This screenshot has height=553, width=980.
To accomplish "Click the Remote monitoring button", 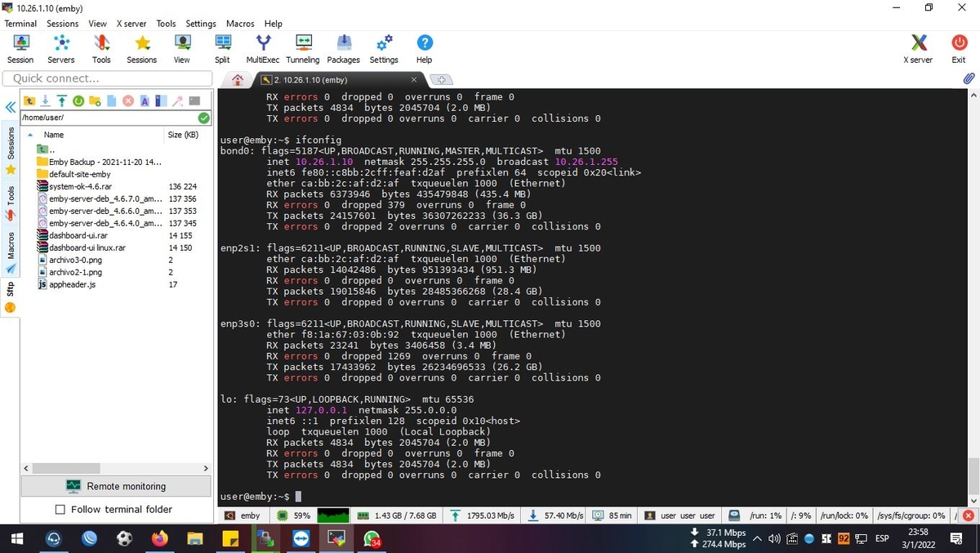I will (116, 486).
